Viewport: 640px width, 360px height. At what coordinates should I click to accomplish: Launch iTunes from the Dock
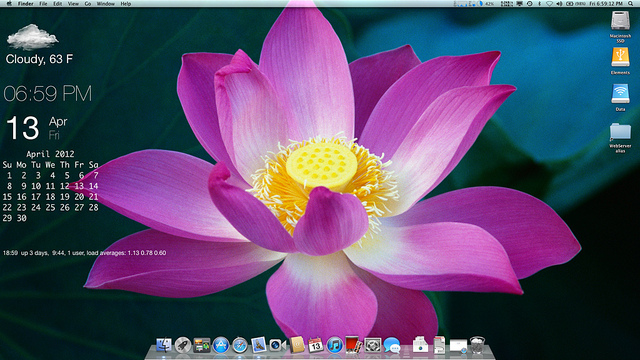[x=335, y=345]
